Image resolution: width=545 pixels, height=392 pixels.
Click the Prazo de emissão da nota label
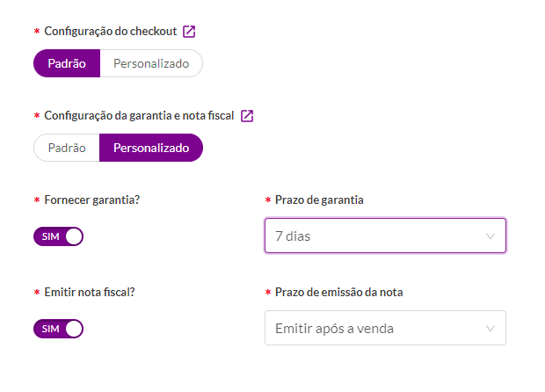pyautogui.click(x=339, y=293)
